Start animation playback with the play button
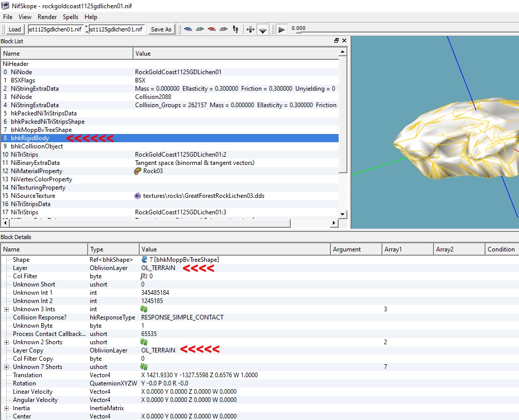Viewport: 519px width, 420px height. [282, 29]
